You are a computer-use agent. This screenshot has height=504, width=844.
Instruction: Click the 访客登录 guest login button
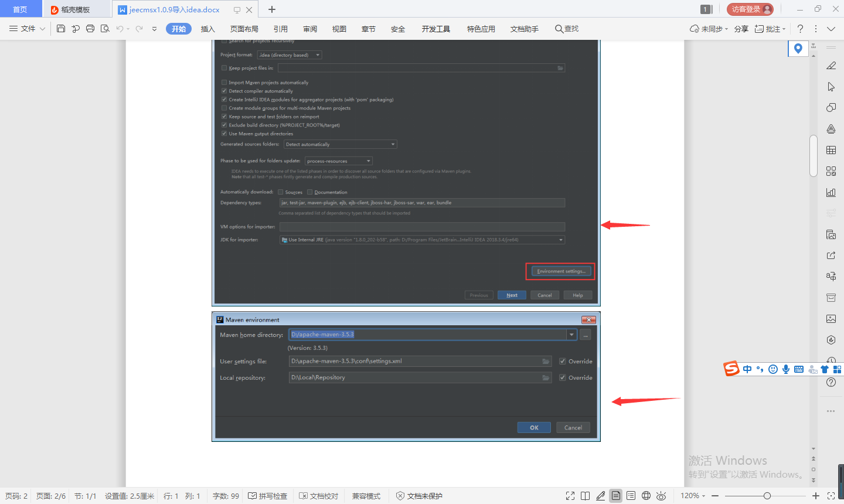click(x=750, y=9)
